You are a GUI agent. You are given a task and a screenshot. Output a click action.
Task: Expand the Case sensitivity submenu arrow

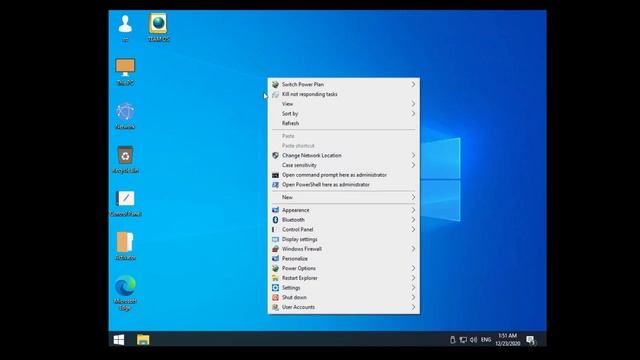[413, 165]
